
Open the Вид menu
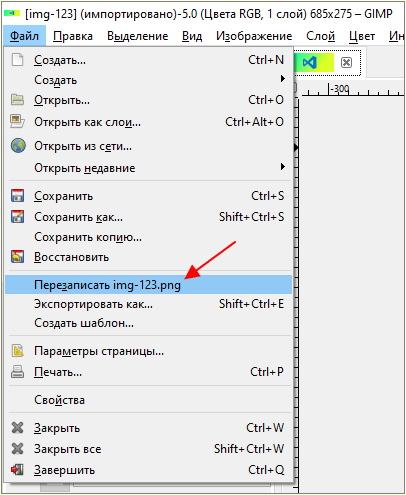point(192,36)
